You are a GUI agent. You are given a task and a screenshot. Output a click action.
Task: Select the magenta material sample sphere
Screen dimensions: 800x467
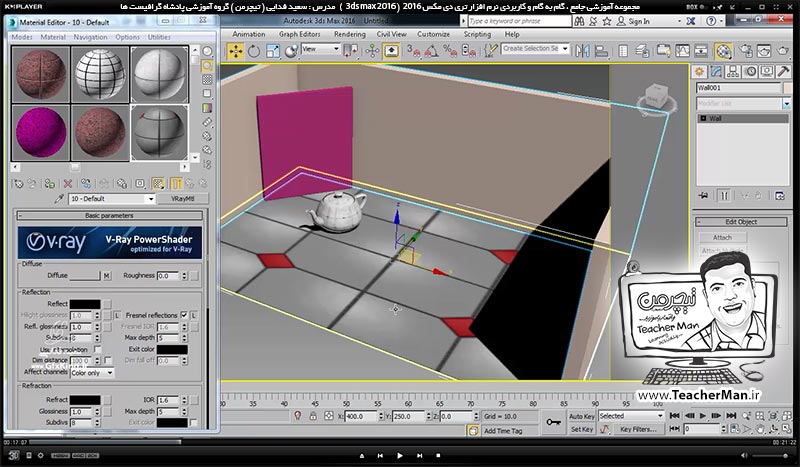coord(40,133)
